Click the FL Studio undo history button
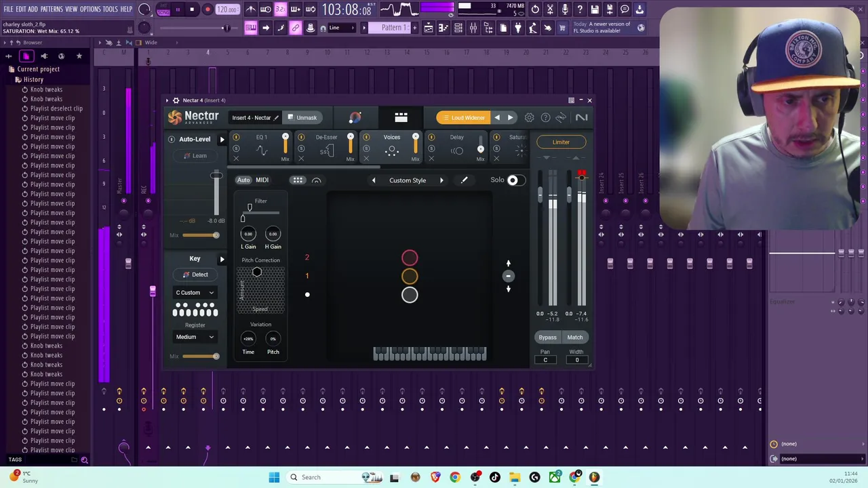The width and height of the screenshot is (868, 488). 535,9
